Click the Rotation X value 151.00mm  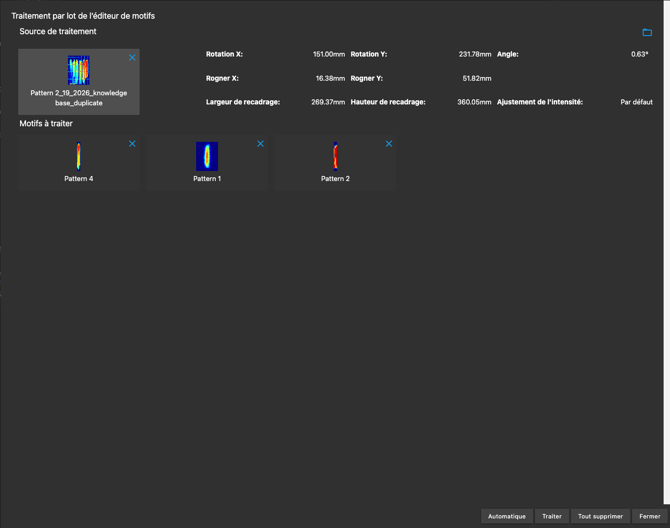click(328, 54)
